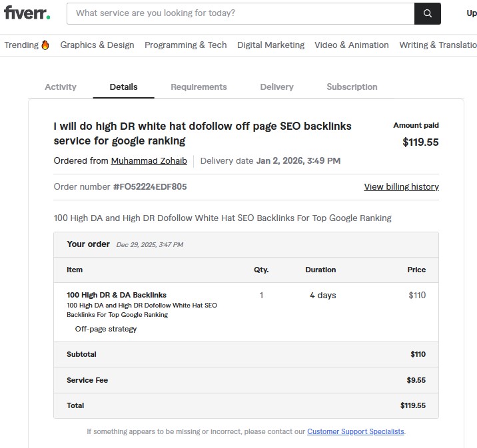Open the Trending category
The width and height of the screenshot is (477, 448).
(x=21, y=45)
